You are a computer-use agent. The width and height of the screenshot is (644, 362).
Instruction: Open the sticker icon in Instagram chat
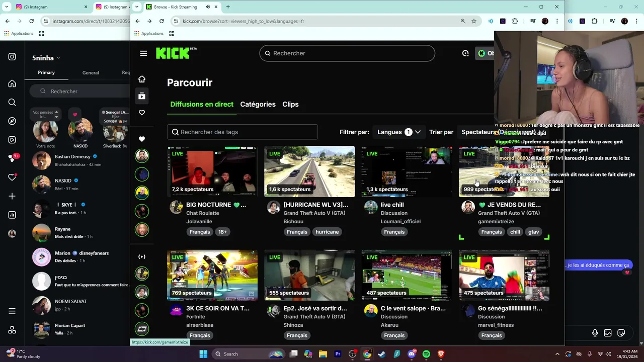(621, 333)
